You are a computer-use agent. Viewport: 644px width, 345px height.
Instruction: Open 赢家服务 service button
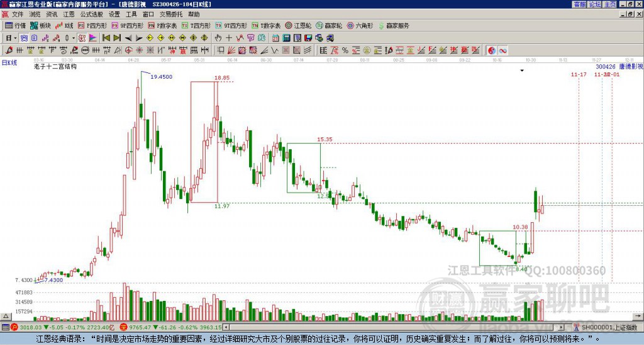394,25
